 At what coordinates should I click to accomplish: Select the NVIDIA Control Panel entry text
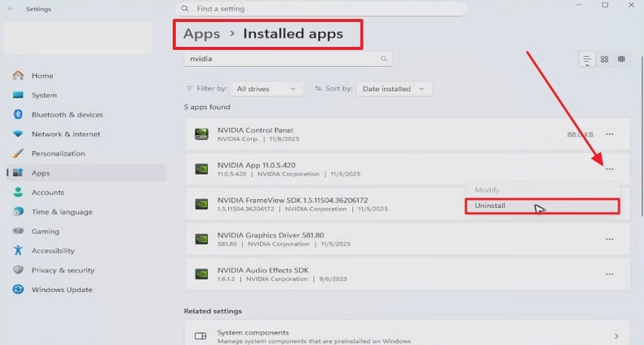pos(255,130)
